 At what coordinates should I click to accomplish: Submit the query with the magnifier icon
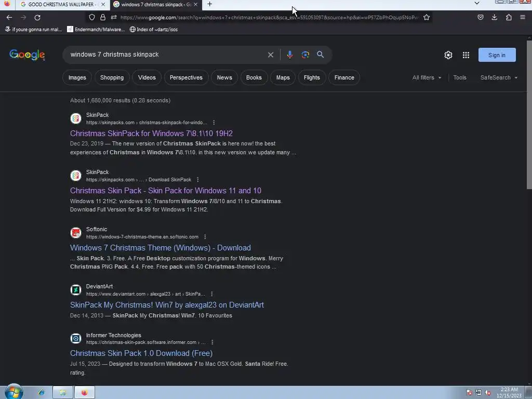320,55
